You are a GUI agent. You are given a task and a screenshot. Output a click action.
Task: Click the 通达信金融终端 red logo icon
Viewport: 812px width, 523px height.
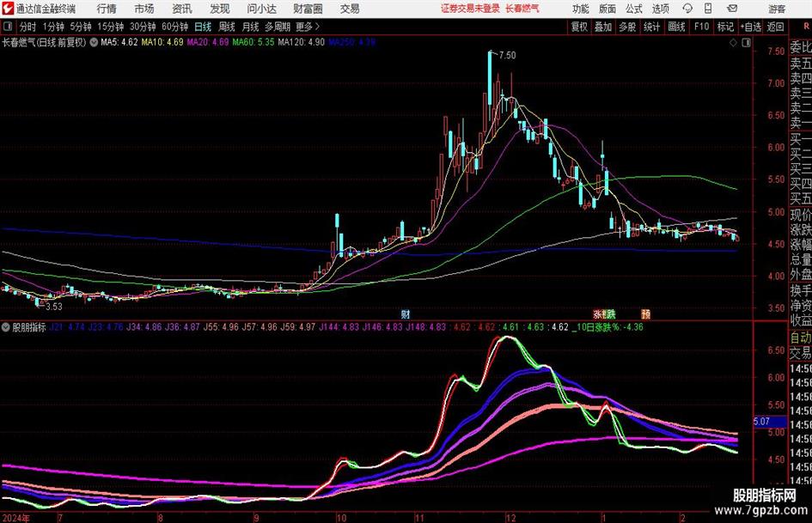point(7,9)
